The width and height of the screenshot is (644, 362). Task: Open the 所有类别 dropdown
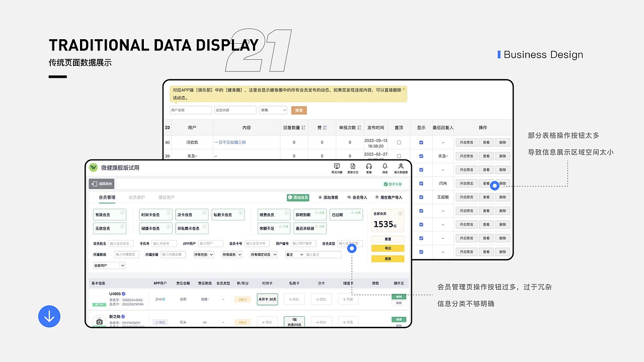point(232,254)
